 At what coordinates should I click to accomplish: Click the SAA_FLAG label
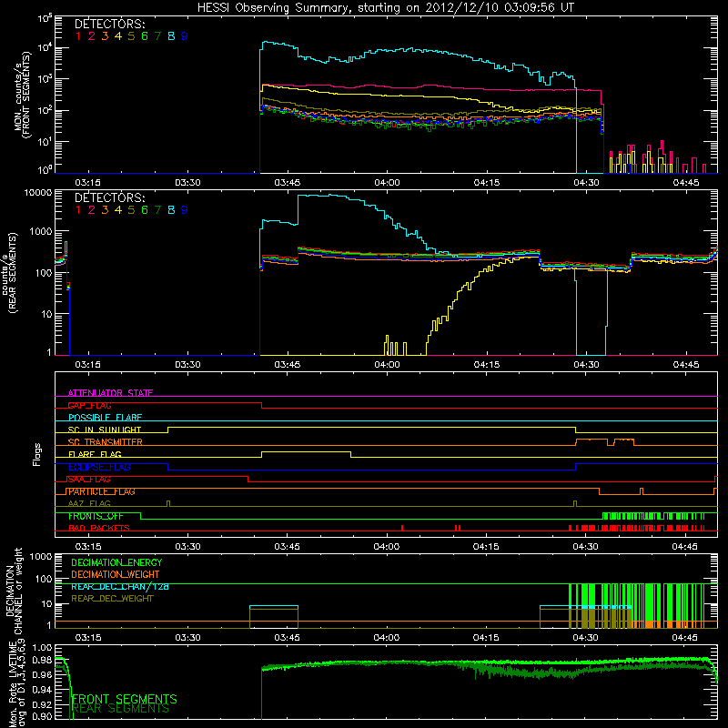click(89, 480)
